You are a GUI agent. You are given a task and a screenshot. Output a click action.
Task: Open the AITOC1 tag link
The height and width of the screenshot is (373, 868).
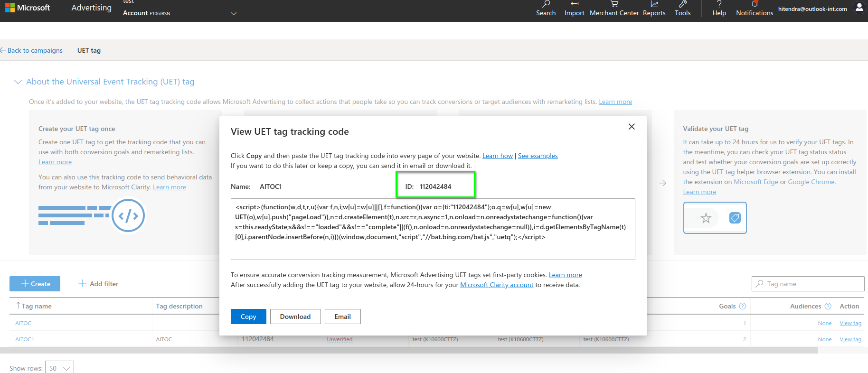(25, 339)
